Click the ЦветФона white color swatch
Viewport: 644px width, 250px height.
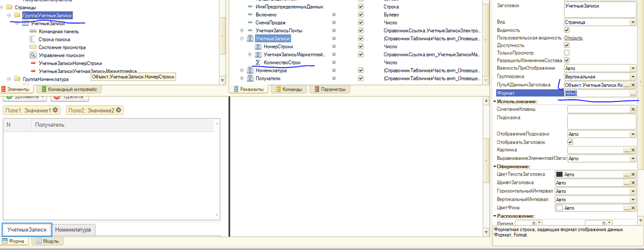[559, 208]
